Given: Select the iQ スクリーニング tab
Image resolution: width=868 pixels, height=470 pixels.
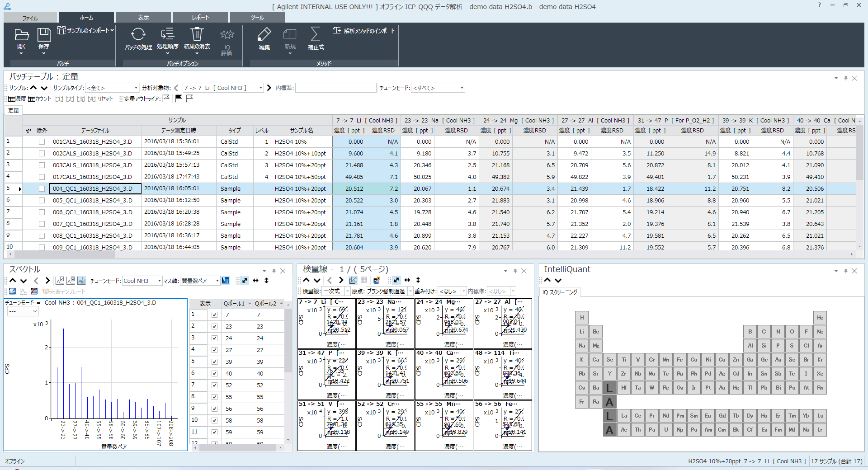Looking at the screenshot, I should pos(560,292).
